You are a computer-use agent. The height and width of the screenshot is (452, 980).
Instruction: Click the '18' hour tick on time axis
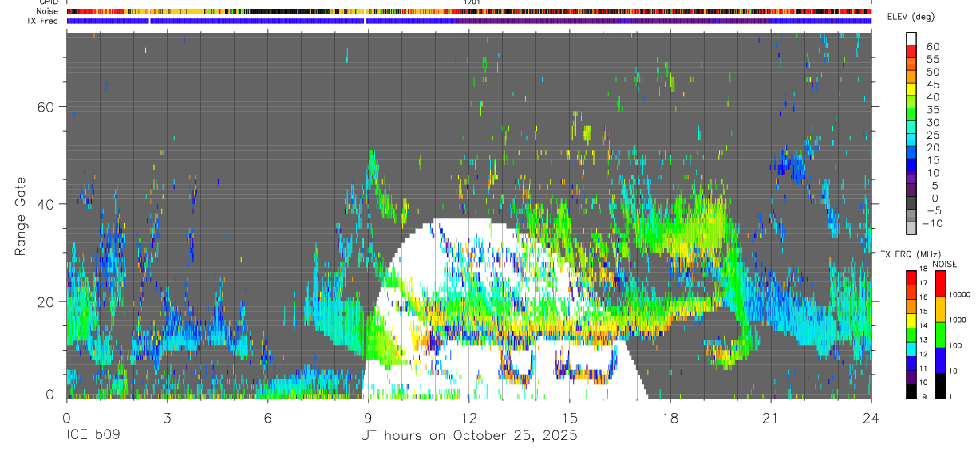point(670,417)
